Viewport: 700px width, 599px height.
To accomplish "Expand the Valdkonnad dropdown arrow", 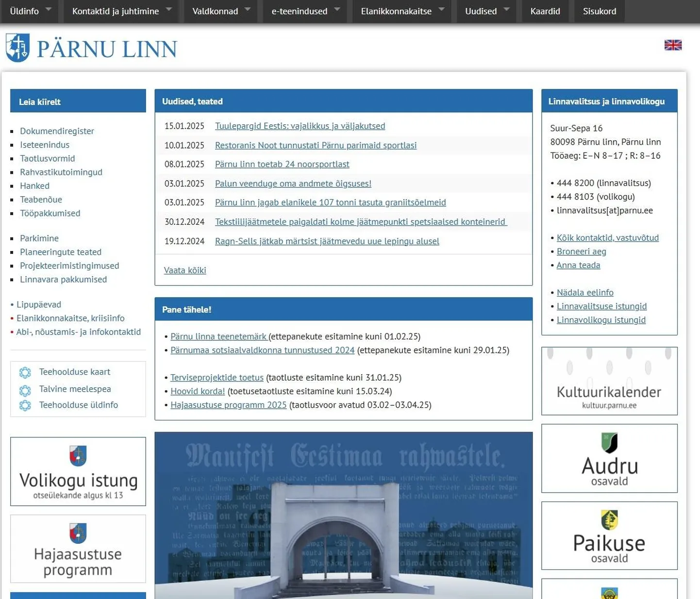I will pos(248,9).
